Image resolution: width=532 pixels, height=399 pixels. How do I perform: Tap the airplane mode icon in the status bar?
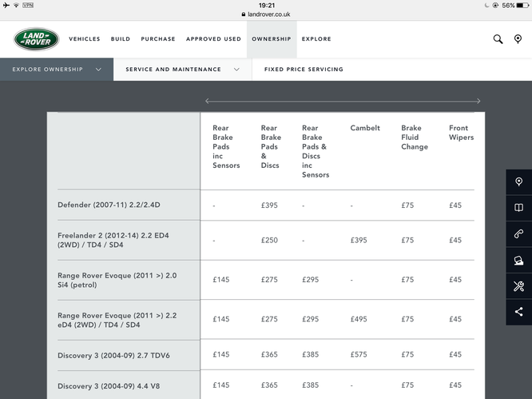(x=6, y=5)
